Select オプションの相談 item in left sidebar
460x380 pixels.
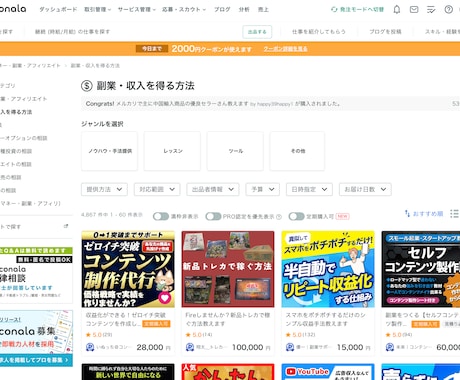pyautogui.click(x=24, y=138)
